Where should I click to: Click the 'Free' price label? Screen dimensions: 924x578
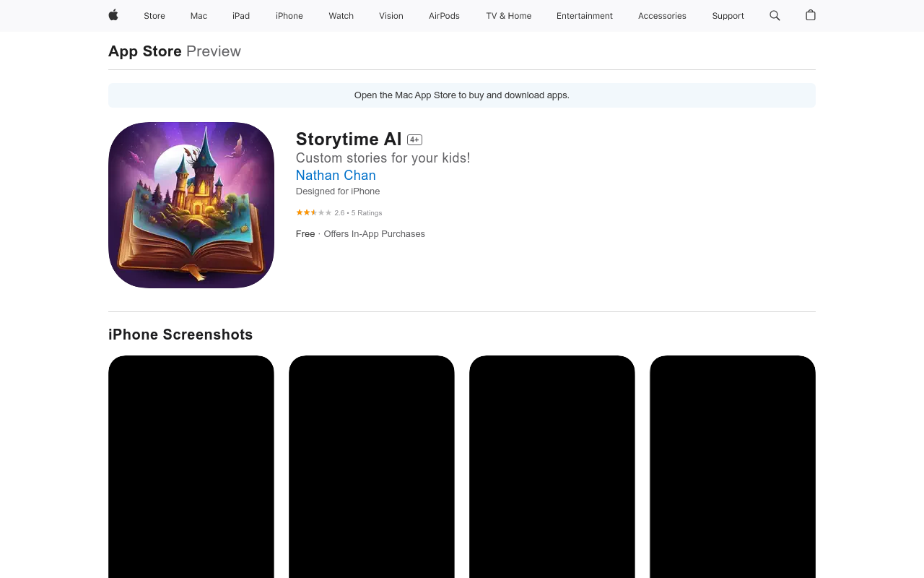(305, 234)
